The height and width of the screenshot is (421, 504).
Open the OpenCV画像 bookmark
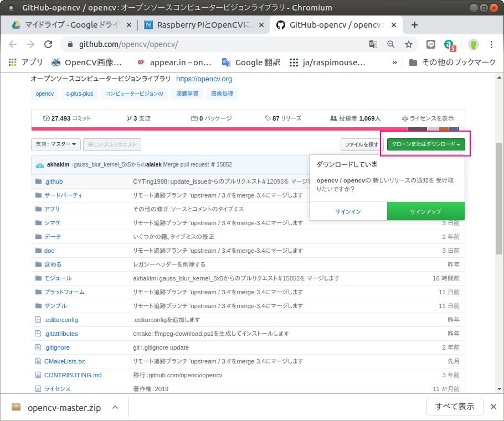tap(87, 63)
